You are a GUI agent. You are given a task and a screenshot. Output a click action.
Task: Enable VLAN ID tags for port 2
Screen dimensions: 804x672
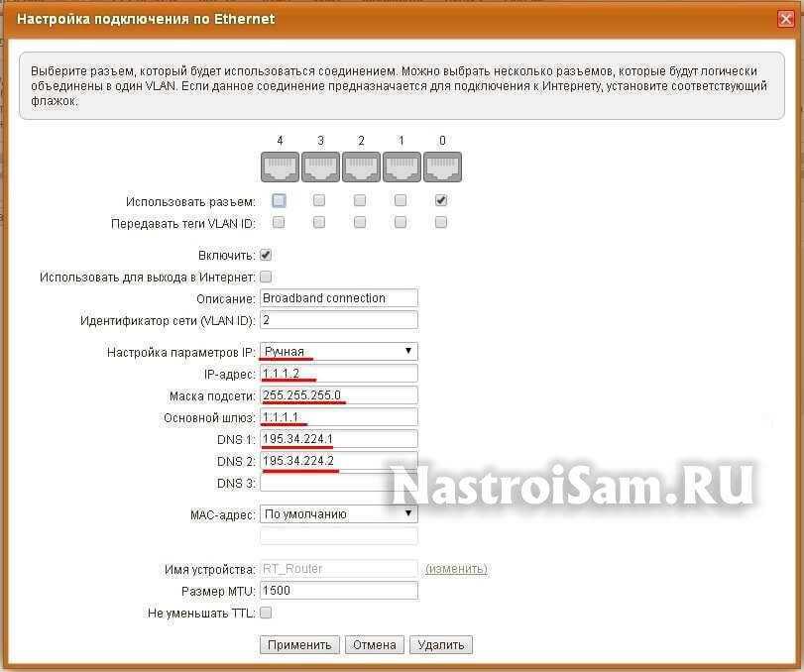tap(360, 222)
